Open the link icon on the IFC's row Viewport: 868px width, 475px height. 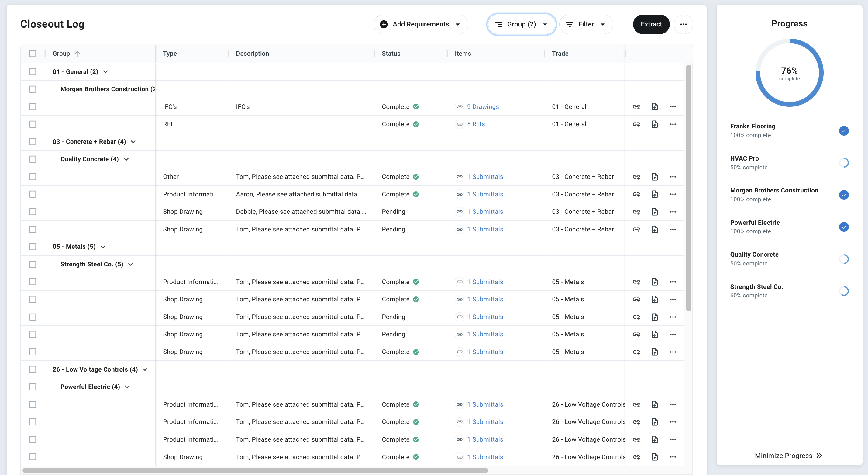(637, 106)
